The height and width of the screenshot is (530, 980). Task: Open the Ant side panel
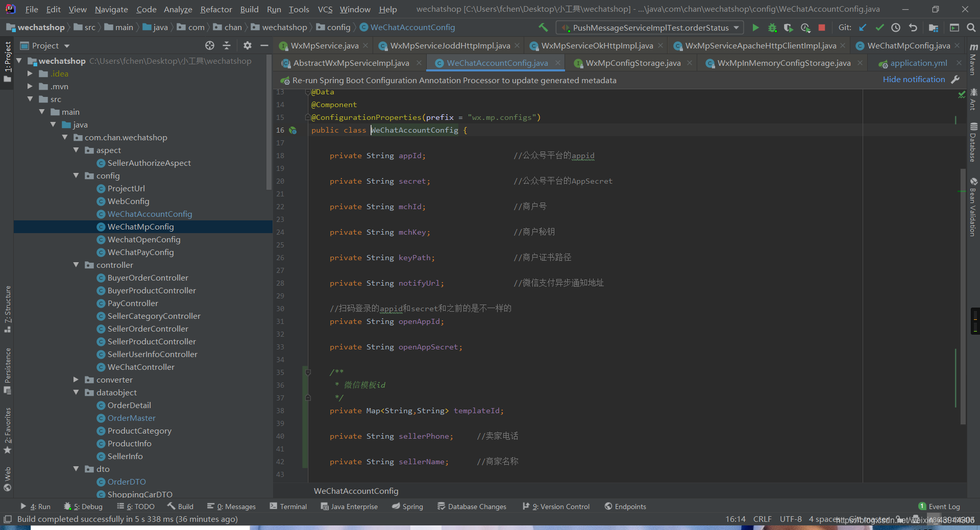973,99
